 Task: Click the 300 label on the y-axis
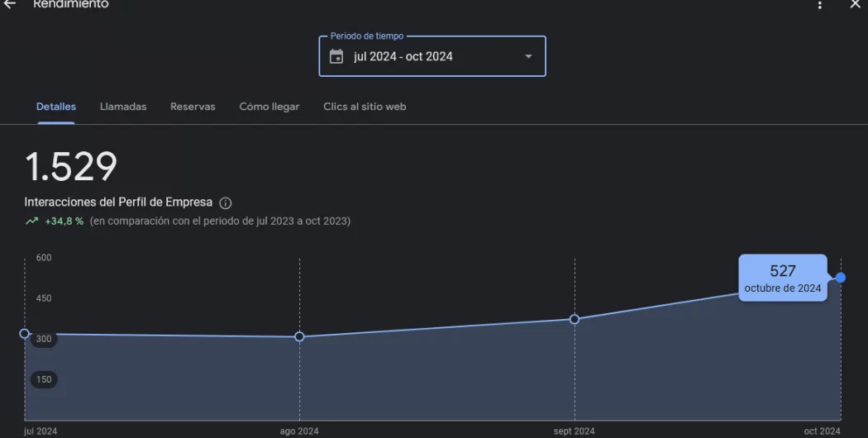[44, 339]
